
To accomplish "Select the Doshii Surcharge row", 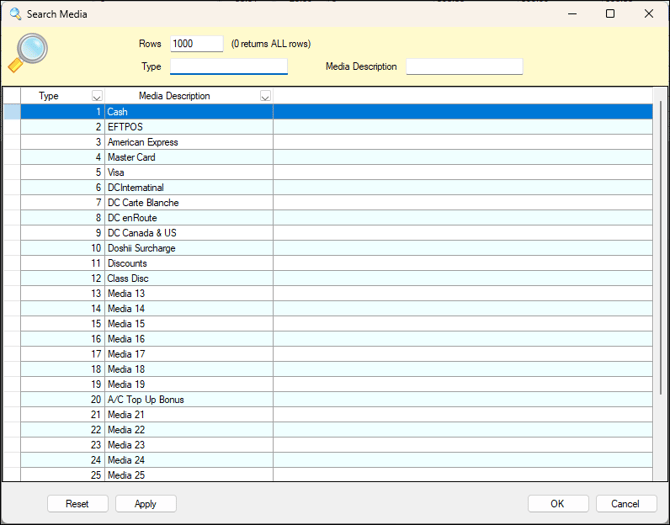I will click(336, 248).
